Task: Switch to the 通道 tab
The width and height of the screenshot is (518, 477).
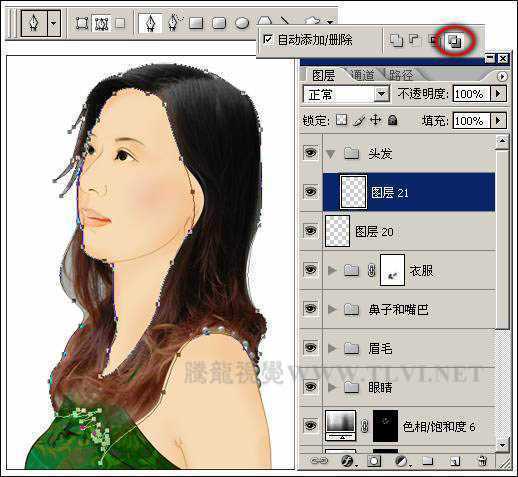Action: point(363,75)
